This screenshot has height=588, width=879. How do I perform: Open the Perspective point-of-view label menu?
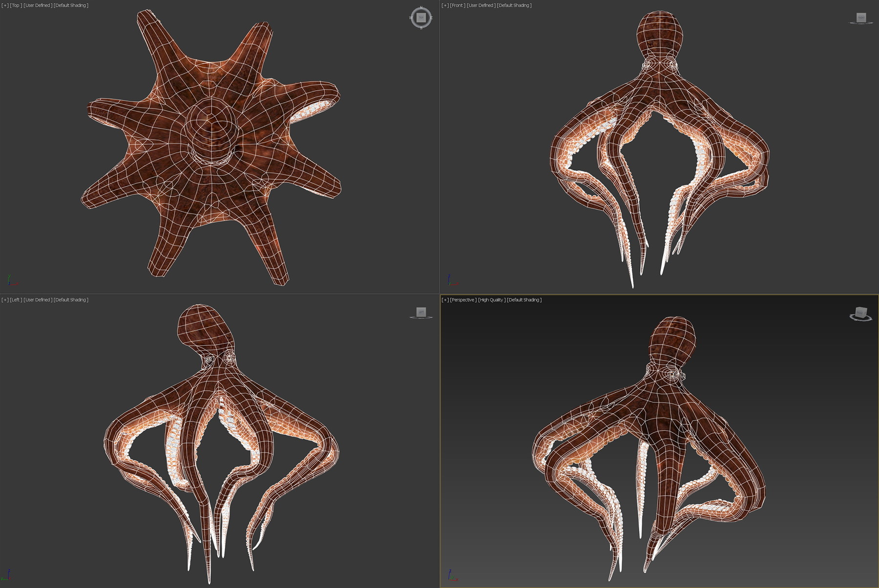pyautogui.click(x=462, y=300)
